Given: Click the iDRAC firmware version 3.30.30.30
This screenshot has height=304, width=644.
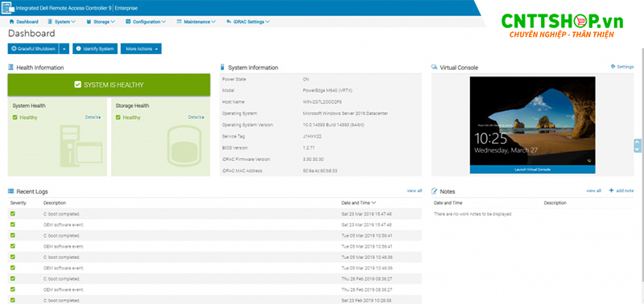Looking at the screenshot, I should coord(313,159).
